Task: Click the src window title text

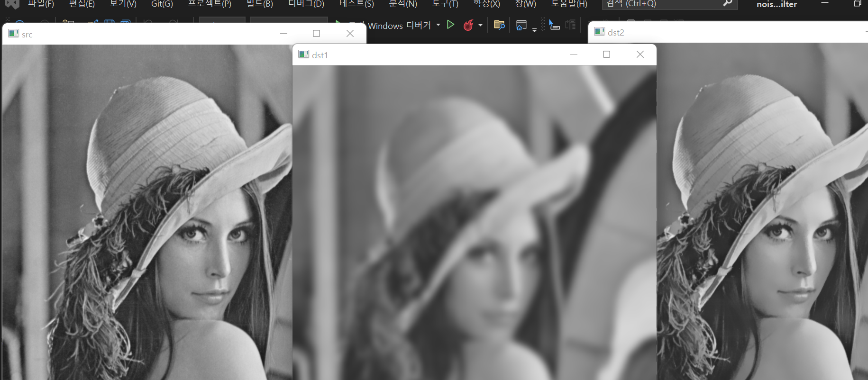Action: click(27, 34)
